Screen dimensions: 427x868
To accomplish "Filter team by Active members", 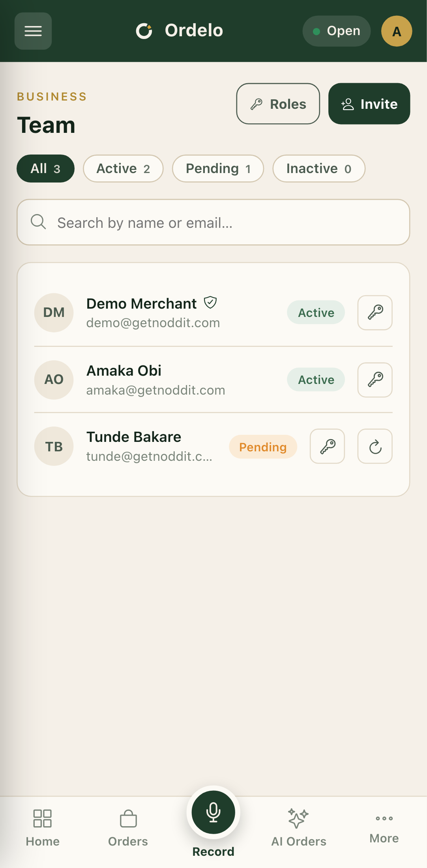I will 123,169.
